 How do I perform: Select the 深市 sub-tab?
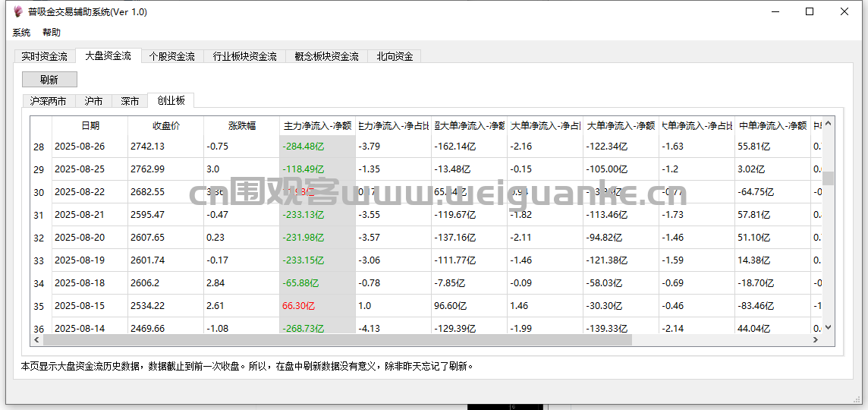[x=130, y=101]
